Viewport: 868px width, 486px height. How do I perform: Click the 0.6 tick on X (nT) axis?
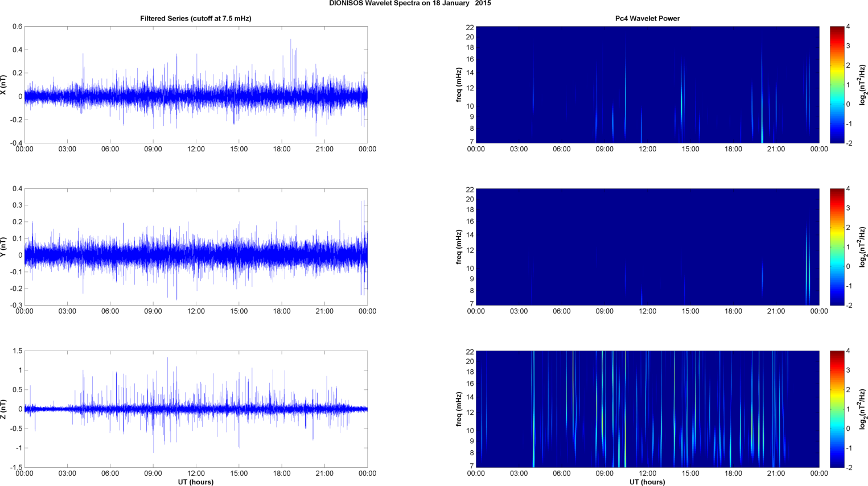click(x=17, y=27)
